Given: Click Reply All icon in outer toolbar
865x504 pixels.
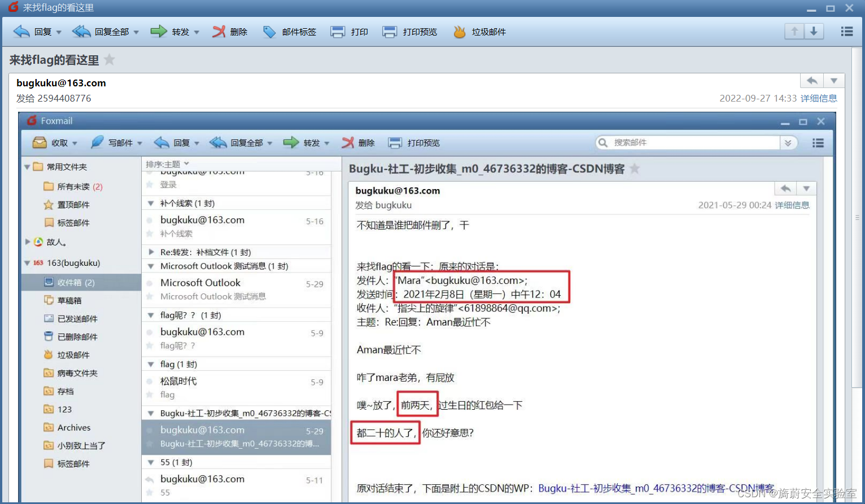Looking at the screenshot, I should click(81, 32).
